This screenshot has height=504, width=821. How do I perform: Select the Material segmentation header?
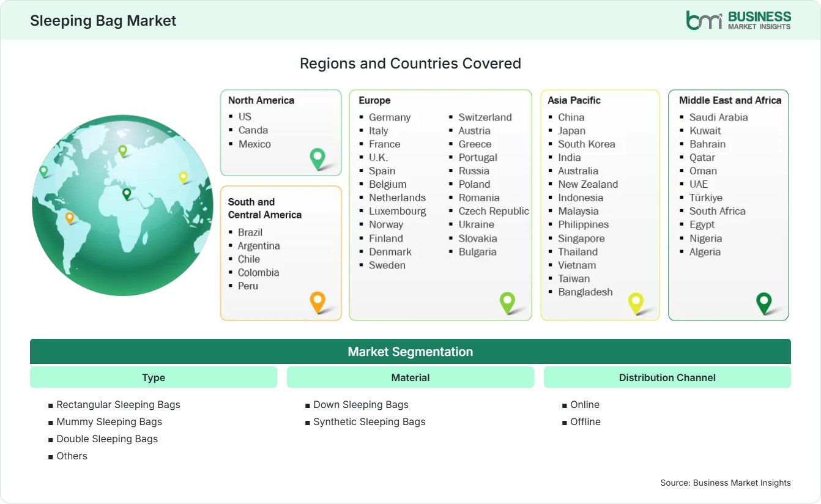pyautogui.click(x=410, y=377)
